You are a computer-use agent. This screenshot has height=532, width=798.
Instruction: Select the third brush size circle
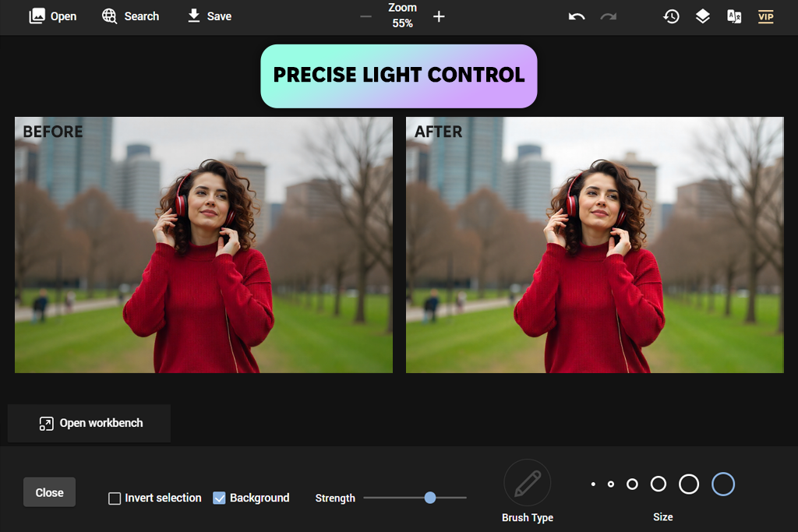pos(632,484)
